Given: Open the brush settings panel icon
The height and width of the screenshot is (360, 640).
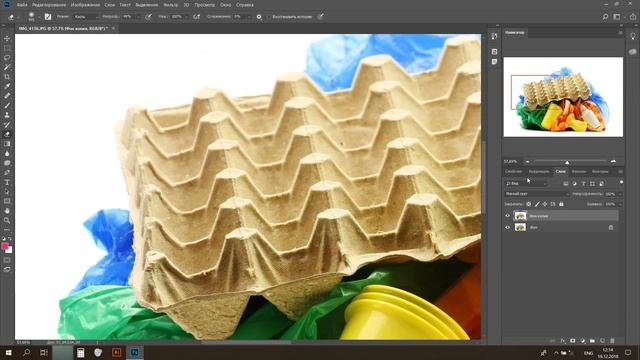Looking at the screenshot, I should pos(48,17).
